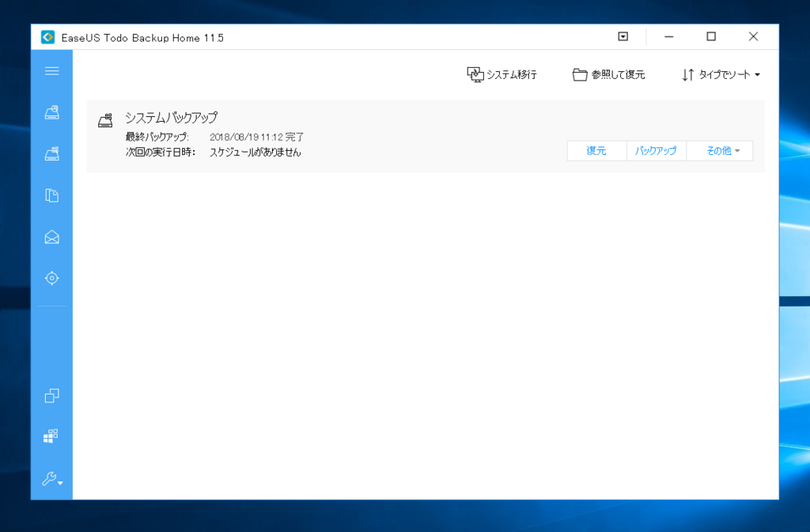Image resolution: width=810 pixels, height=532 pixels.
Task: Minimize the EaseUS window
Action: point(669,36)
